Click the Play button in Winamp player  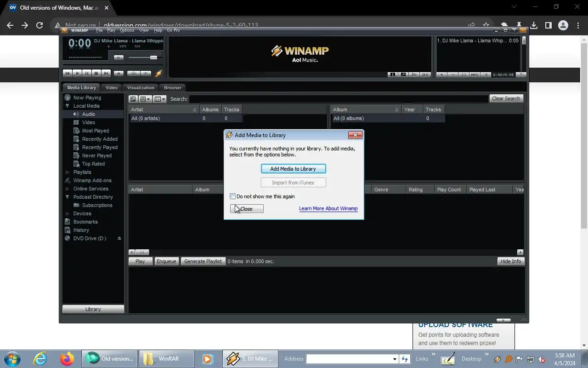(x=77, y=73)
